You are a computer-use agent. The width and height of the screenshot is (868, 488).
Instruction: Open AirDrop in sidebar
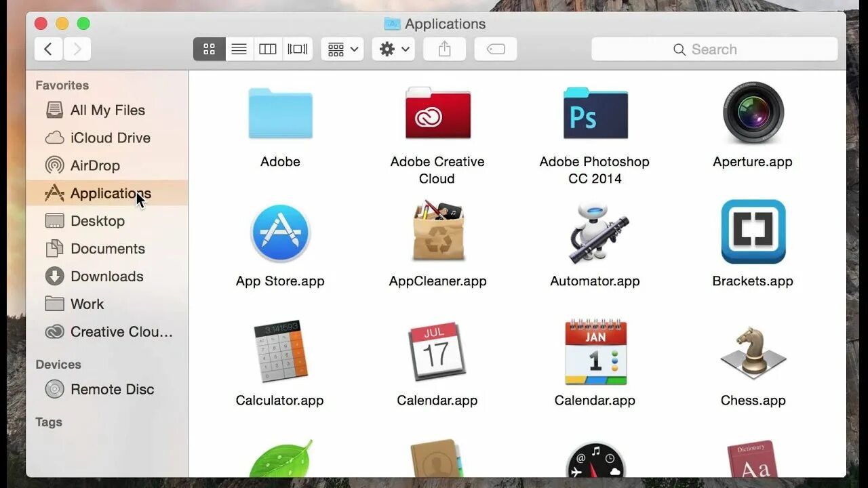coord(107,165)
